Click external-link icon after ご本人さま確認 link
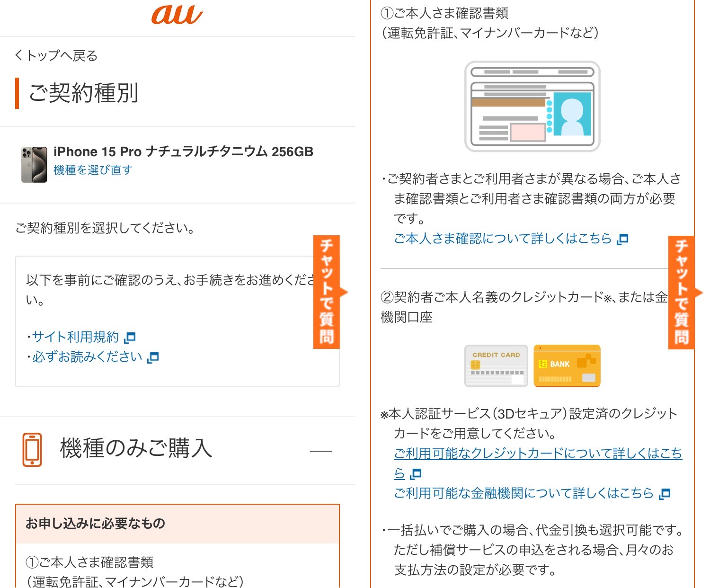The height and width of the screenshot is (588, 710). (x=623, y=239)
